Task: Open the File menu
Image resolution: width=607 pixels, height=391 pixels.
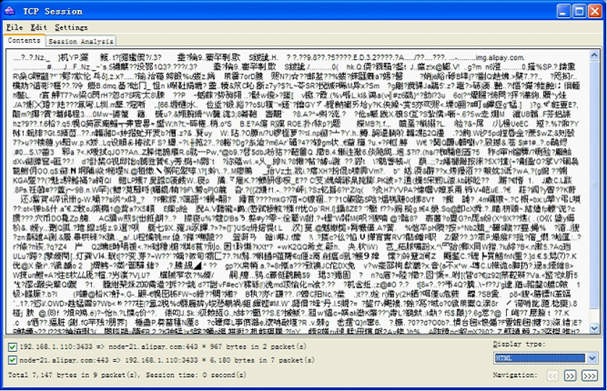Action: 15,27
